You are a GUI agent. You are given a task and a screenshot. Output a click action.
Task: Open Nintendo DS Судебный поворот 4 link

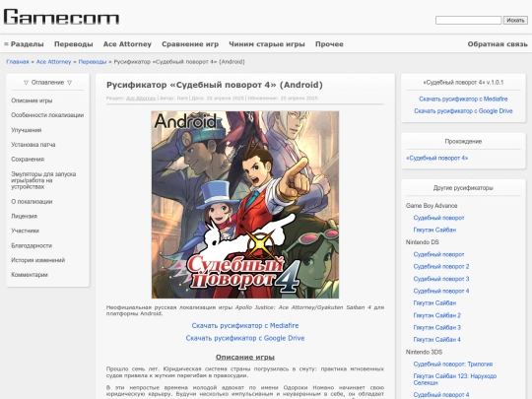[441, 291]
